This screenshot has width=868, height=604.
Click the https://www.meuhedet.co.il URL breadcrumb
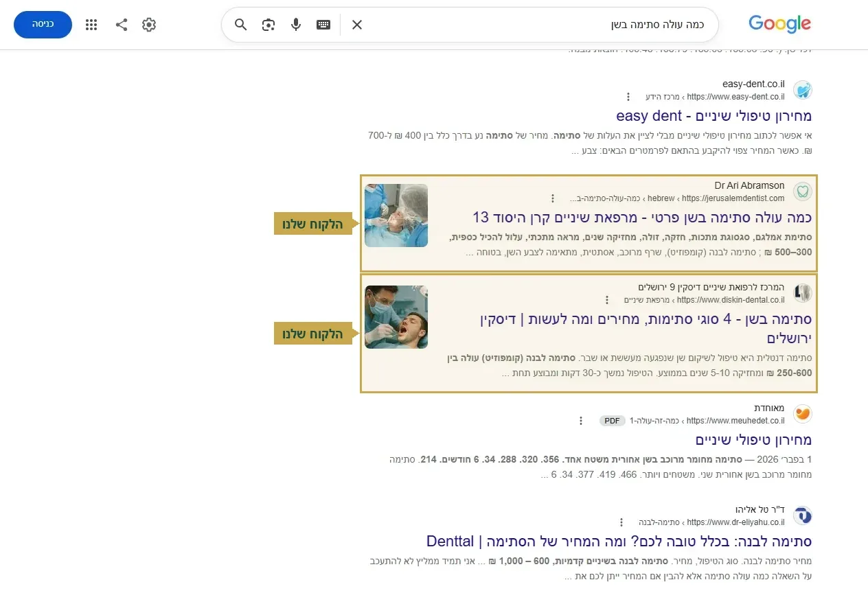[x=735, y=421]
